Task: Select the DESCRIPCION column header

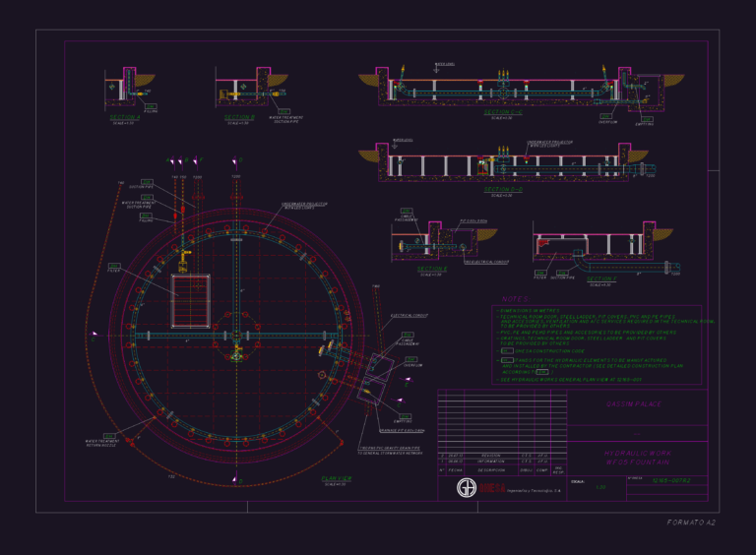Action: (x=491, y=470)
